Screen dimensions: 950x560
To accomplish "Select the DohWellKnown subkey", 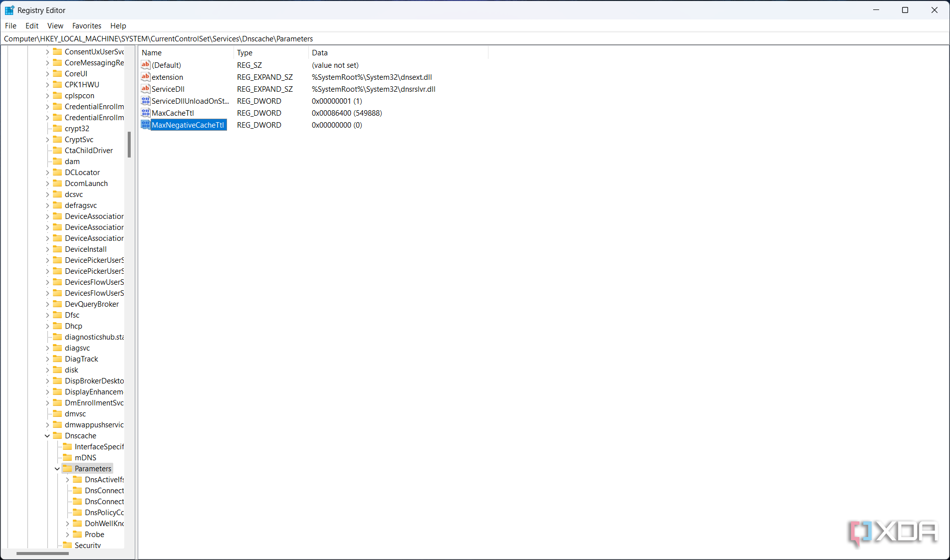I will pyautogui.click(x=104, y=523).
